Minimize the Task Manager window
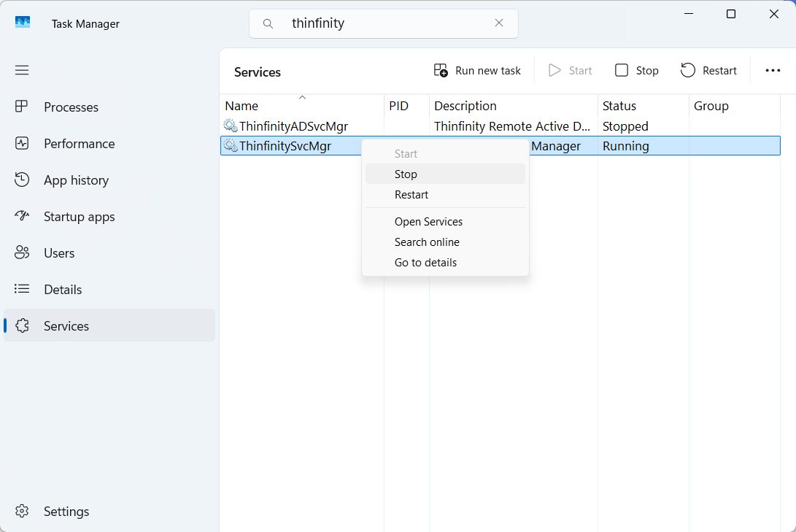This screenshot has height=532, width=796. pos(689,14)
